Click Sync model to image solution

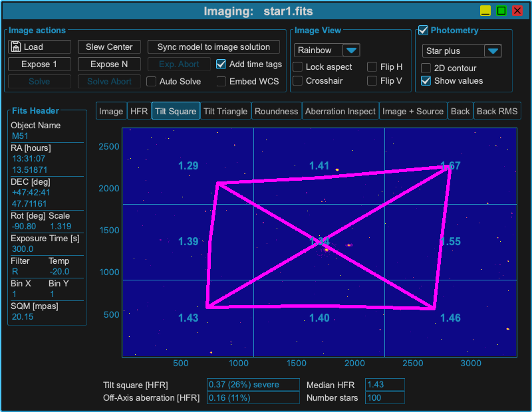213,47
